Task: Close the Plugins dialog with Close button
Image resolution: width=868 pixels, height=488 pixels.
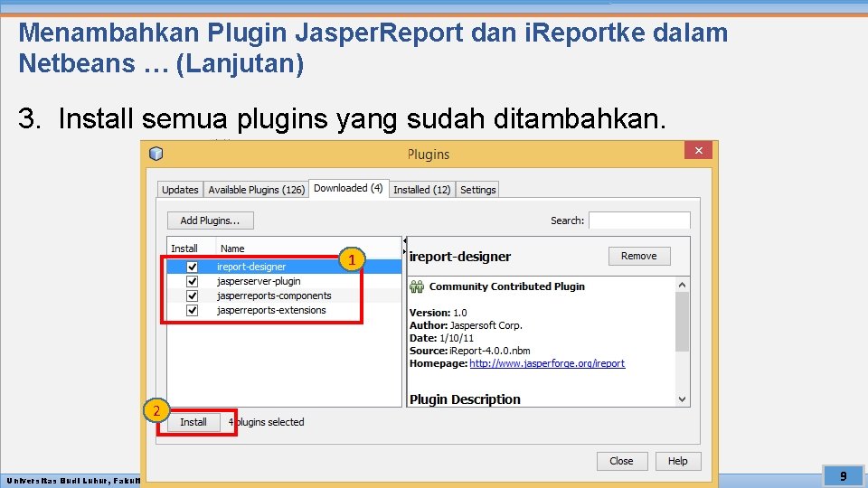Action: coord(622,461)
